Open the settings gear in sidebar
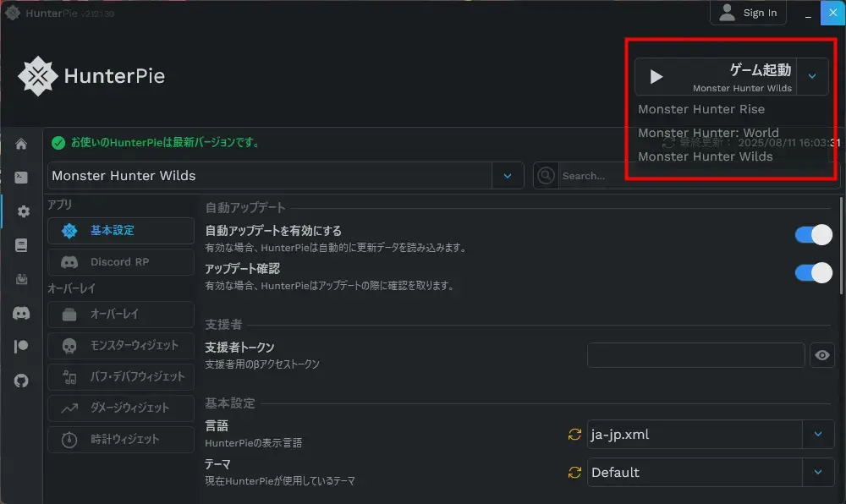This screenshot has width=846, height=504. click(x=23, y=211)
